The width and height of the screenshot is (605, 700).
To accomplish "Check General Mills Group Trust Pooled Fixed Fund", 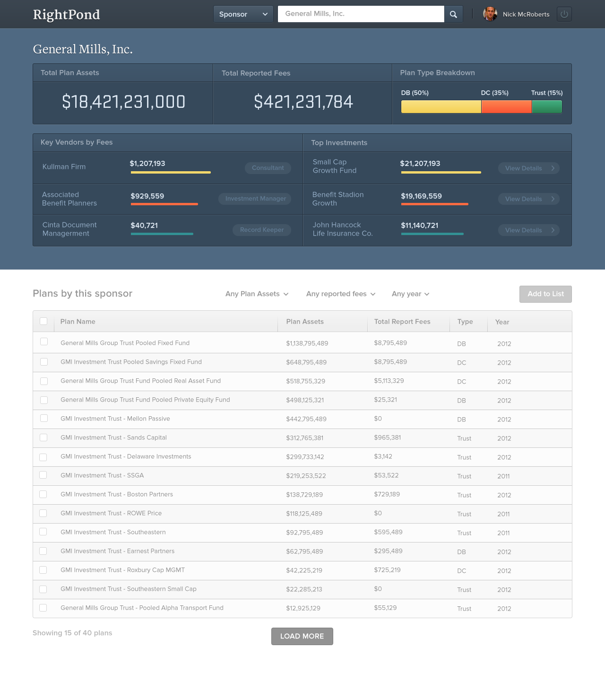I will click(44, 341).
